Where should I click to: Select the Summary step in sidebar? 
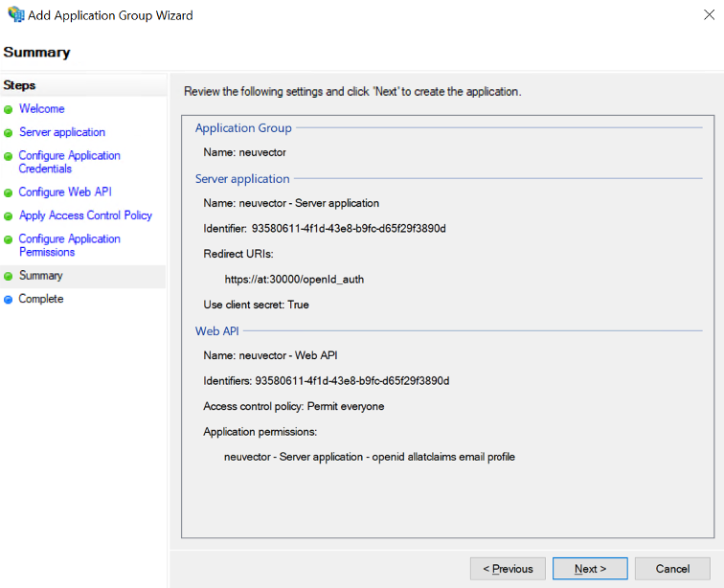pyautogui.click(x=40, y=276)
